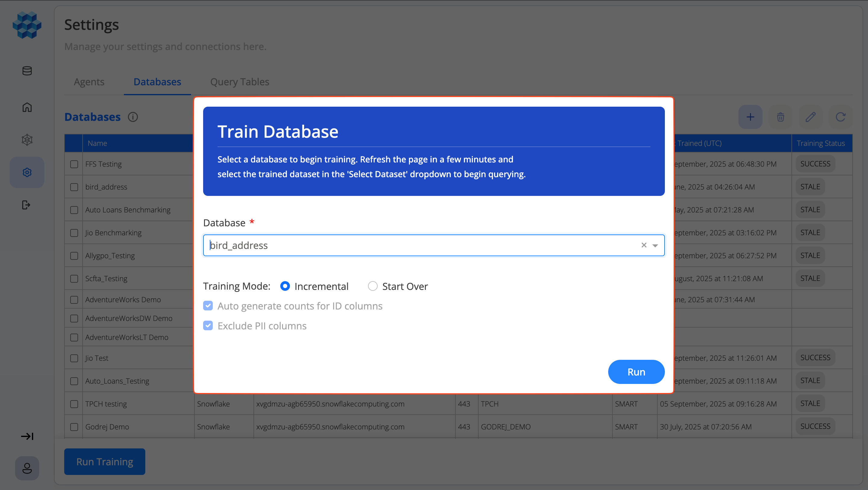Screen dimensions: 868x490
Task: Open the database connections icon in sidebar
Action: coord(27,71)
